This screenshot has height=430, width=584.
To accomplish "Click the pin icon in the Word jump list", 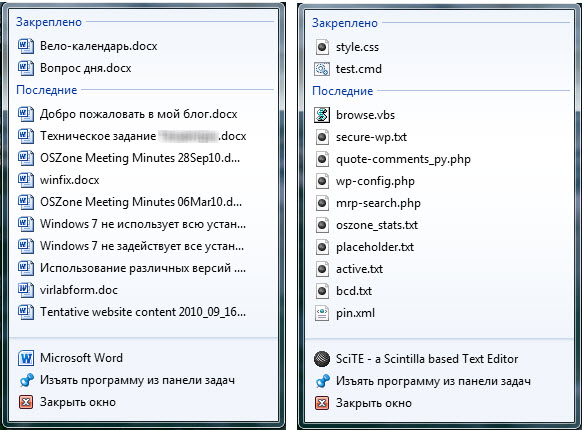I will 26,380.
